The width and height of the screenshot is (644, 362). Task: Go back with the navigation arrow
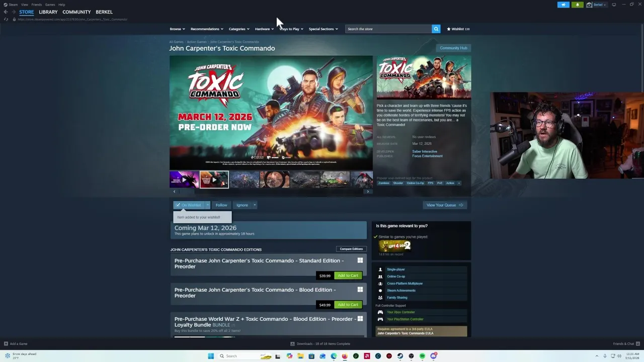(x=6, y=12)
